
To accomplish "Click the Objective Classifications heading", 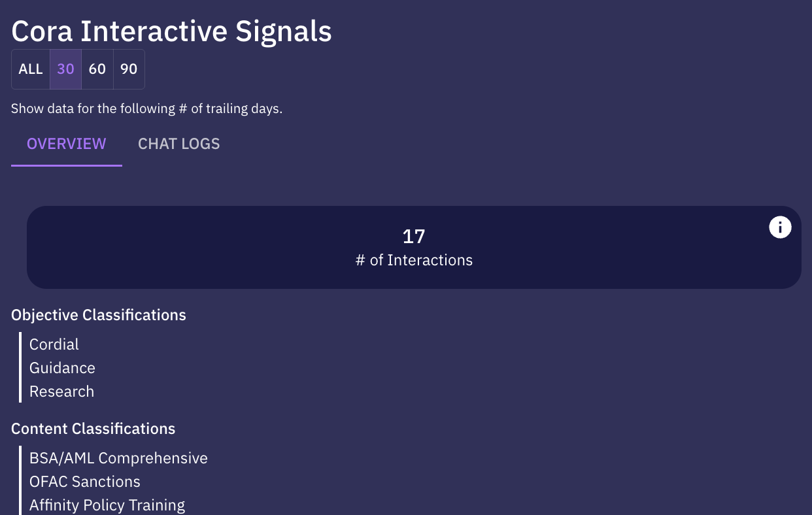I will (x=99, y=315).
